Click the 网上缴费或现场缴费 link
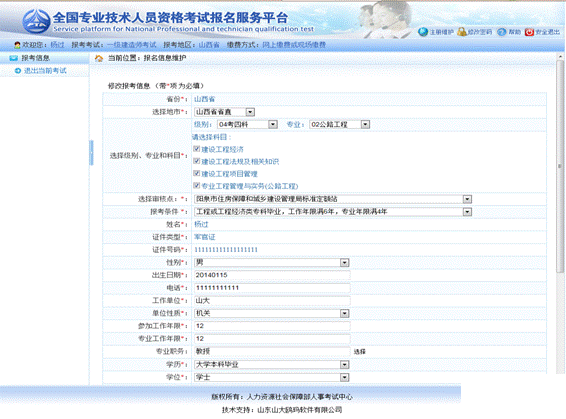This screenshot has width=566, height=419. [x=294, y=45]
